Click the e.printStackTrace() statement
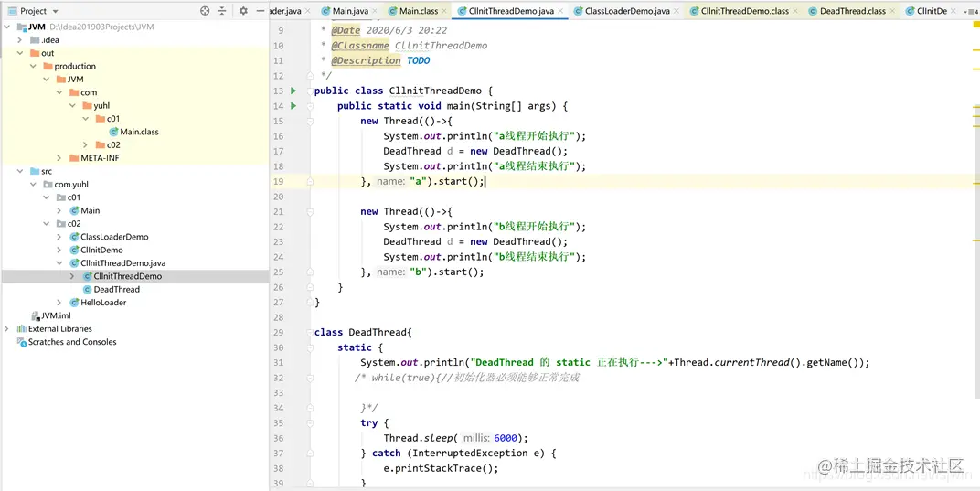Viewport: 980px width, 491px height. 442,468
